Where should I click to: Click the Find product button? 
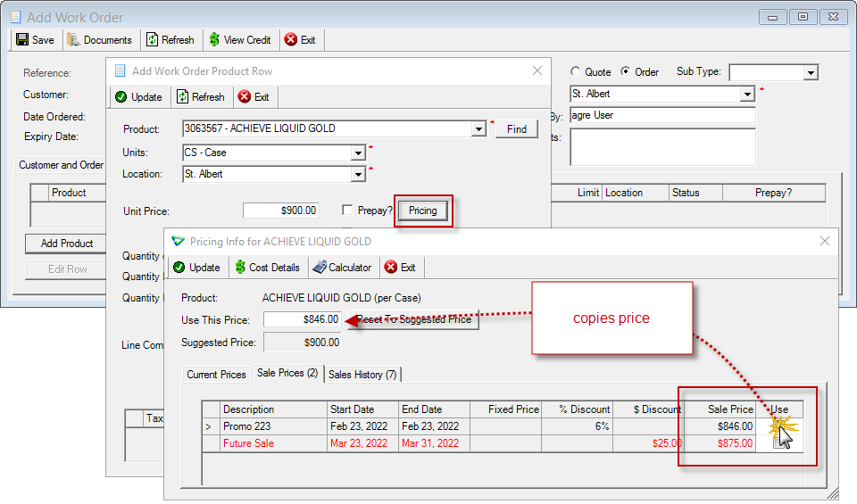(517, 129)
